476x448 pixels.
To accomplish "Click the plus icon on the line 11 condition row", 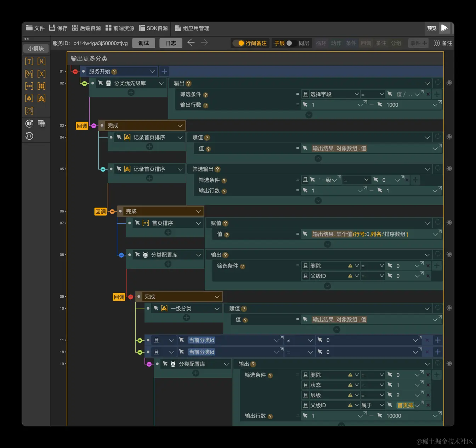I will click(x=438, y=340).
